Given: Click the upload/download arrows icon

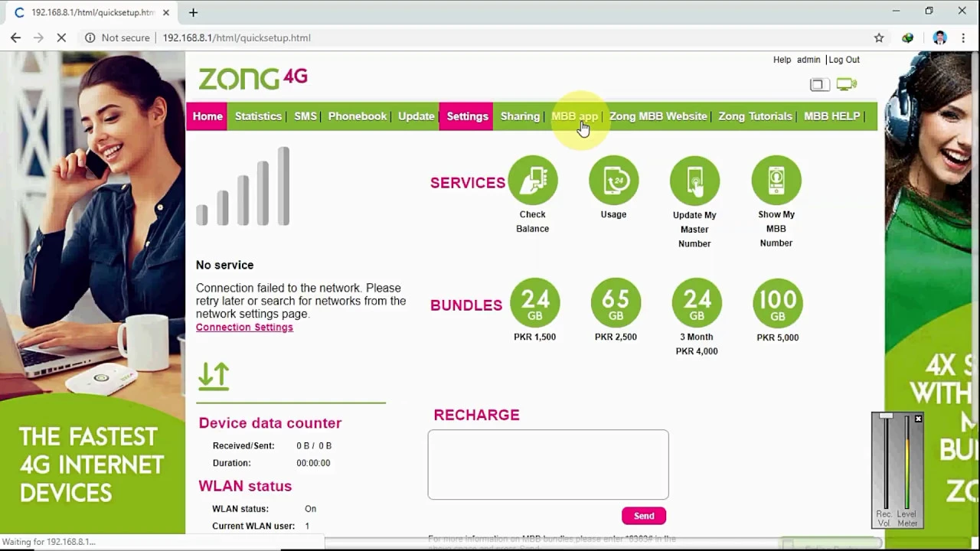Looking at the screenshot, I should pos(214,376).
